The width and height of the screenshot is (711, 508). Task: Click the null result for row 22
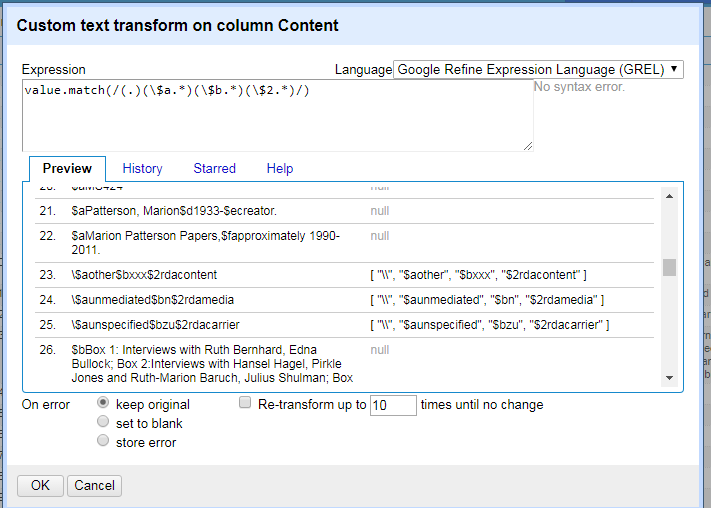(380, 236)
